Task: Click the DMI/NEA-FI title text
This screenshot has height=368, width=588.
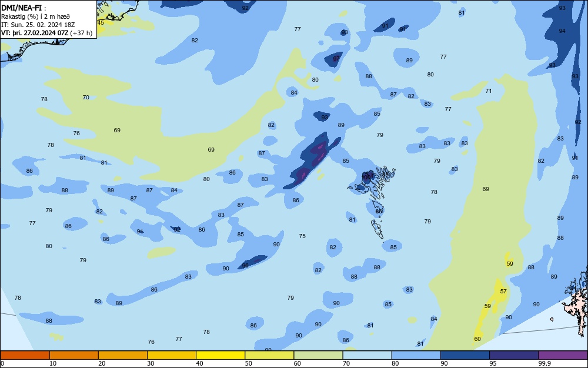Action: pos(21,7)
